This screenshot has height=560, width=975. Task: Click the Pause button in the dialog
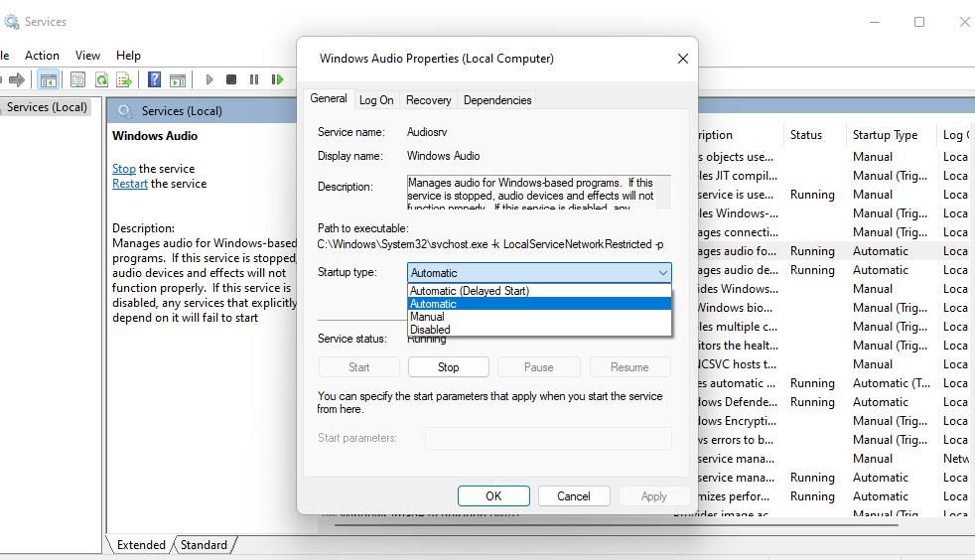pyautogui.click(x=538, y=367)
